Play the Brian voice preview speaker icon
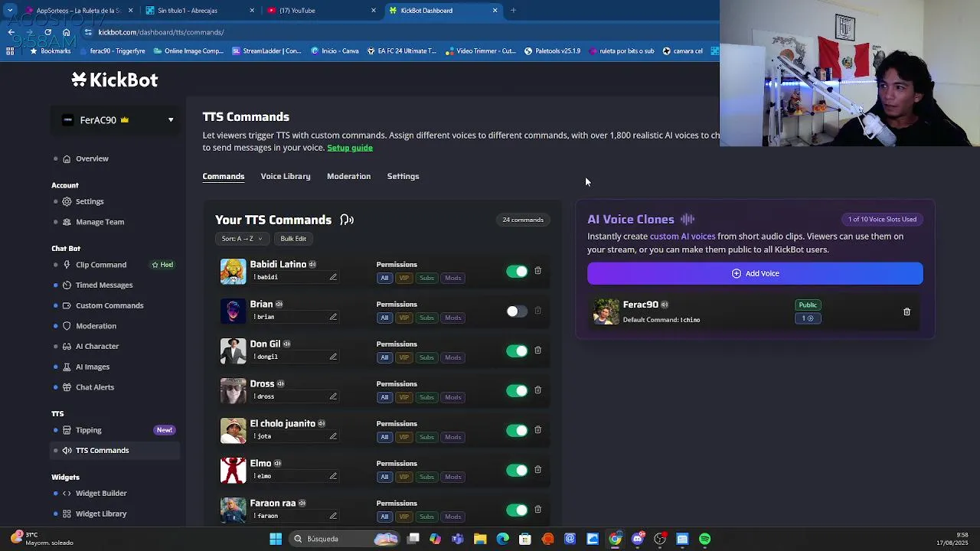 tap(279, 304)
